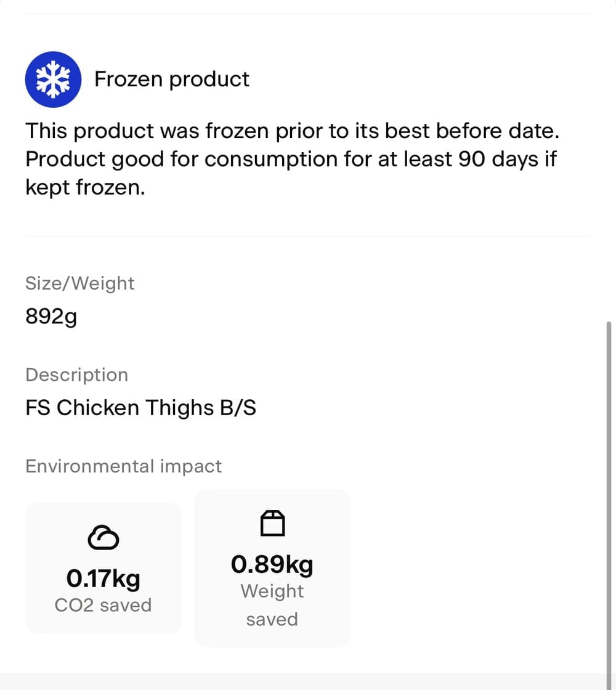
Task: Click the cloud CO2 icon
Action: tap(103, 537)
